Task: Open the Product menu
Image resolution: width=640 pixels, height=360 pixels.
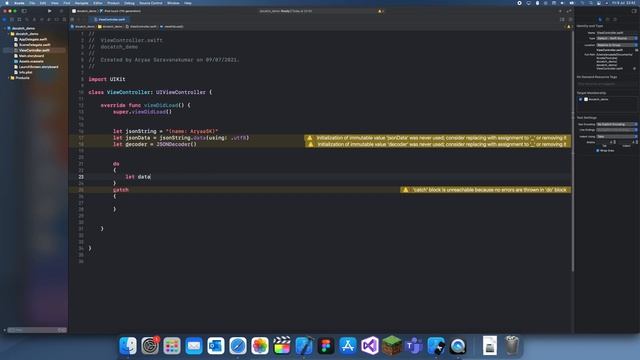Action: tap(113, 3)
